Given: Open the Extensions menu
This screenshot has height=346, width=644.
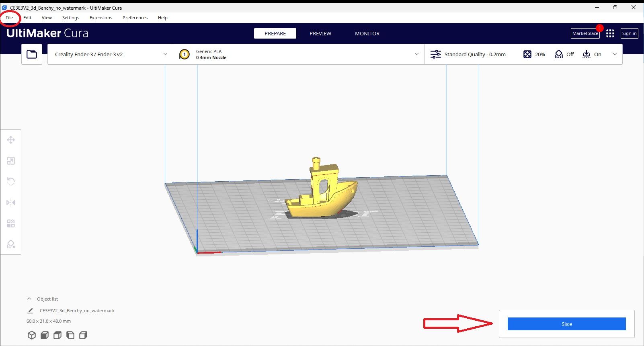Looking at the screenshot, I should (x=101, y=18).
